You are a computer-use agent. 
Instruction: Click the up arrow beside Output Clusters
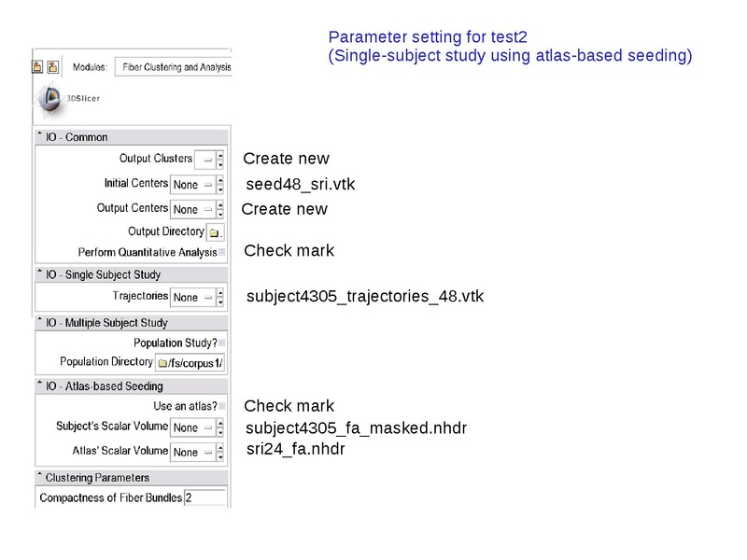coord(220,157)
